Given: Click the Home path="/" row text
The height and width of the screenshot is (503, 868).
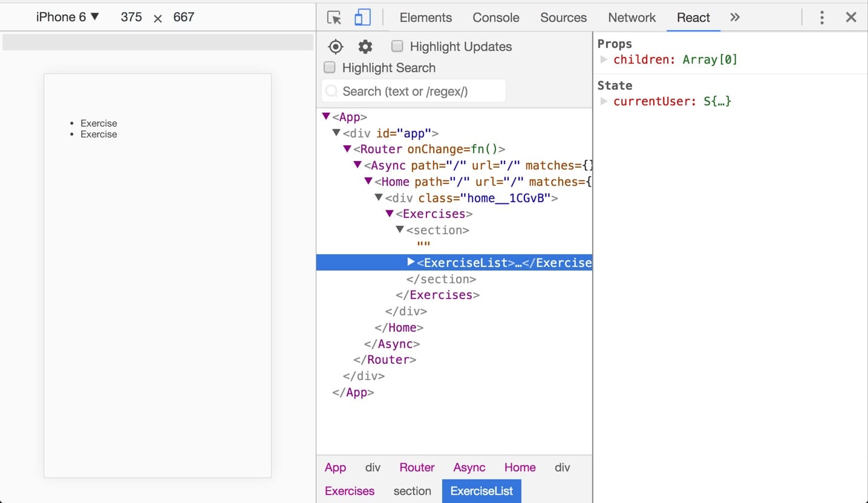Looking at the screenshot, I should pos(483,182).
